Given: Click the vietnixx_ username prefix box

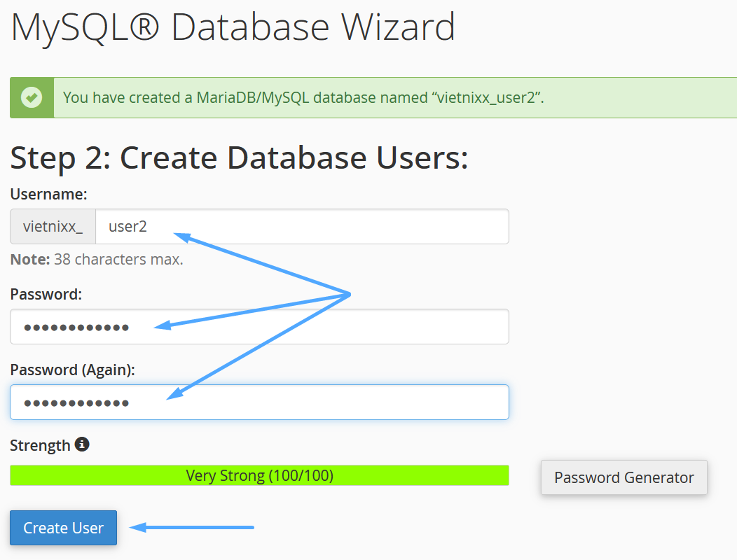Looking at the screenshot, I should click(53, 227).
